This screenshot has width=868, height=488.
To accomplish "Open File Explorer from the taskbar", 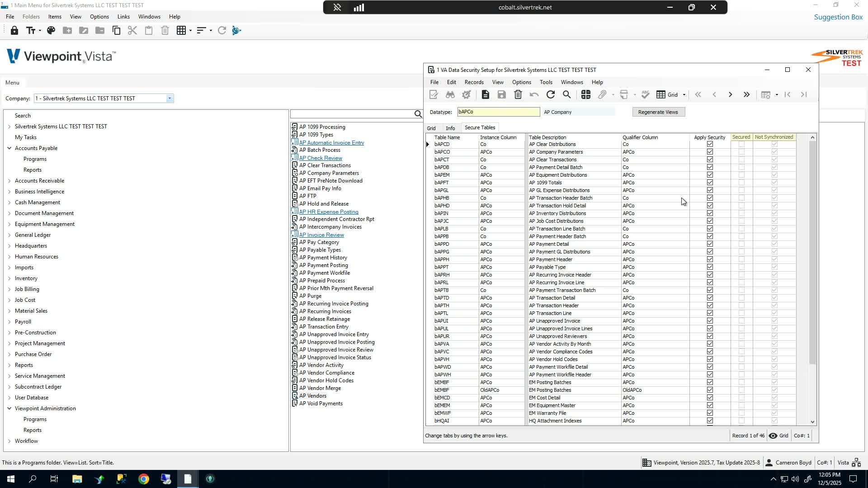I will point(77,479).
